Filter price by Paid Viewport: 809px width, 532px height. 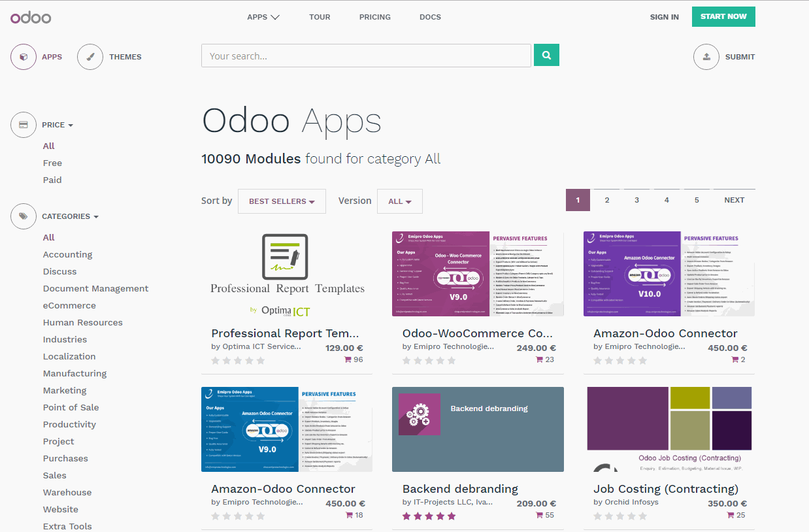tap(52, 180)
